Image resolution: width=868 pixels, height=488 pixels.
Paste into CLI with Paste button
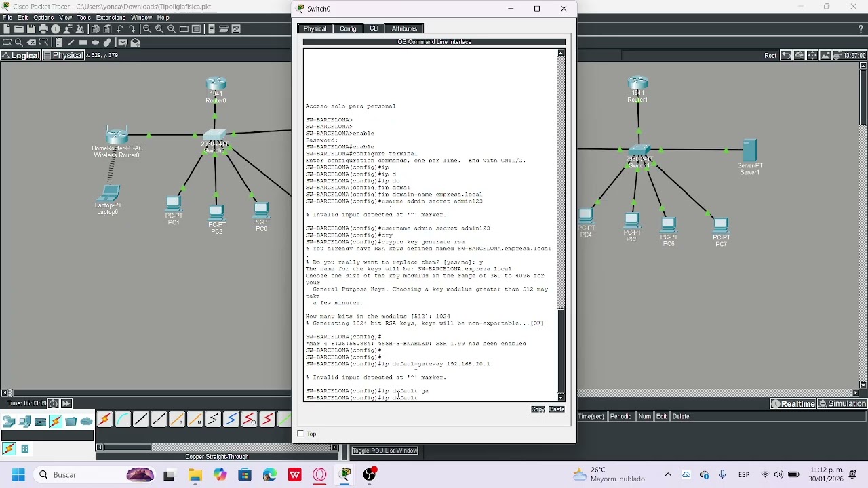tap(557, 409)
